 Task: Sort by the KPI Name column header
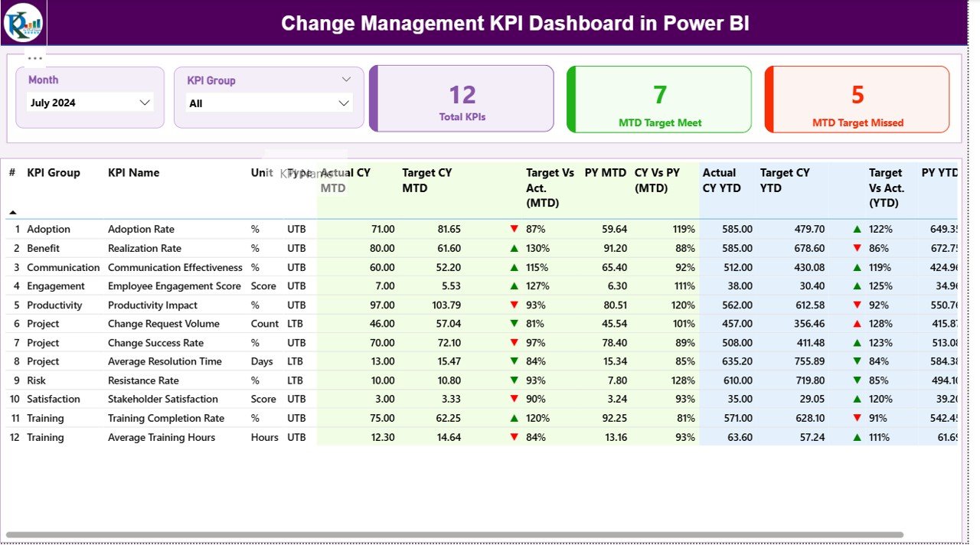[133, 173]
